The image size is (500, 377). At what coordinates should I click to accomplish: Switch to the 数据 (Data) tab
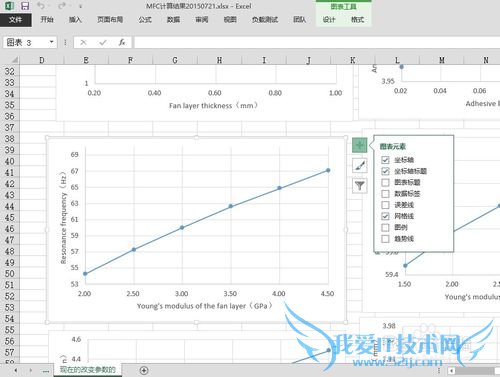(173, 20)
